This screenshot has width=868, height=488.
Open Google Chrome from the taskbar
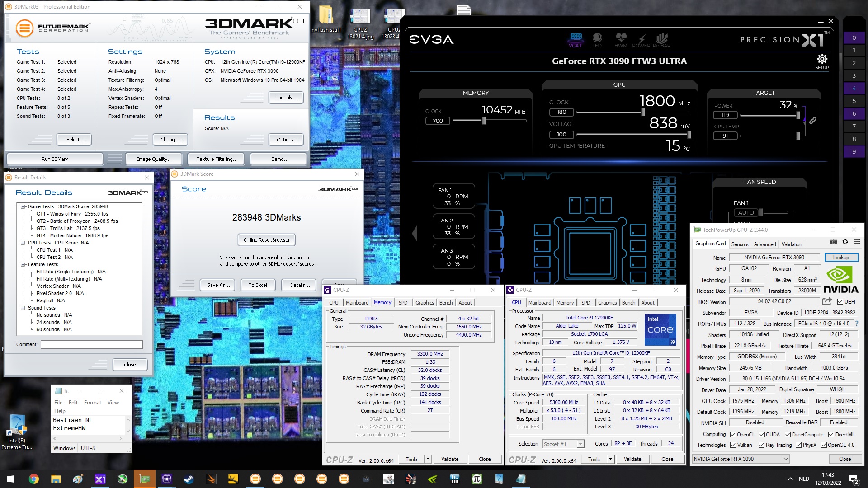(33, 479)
